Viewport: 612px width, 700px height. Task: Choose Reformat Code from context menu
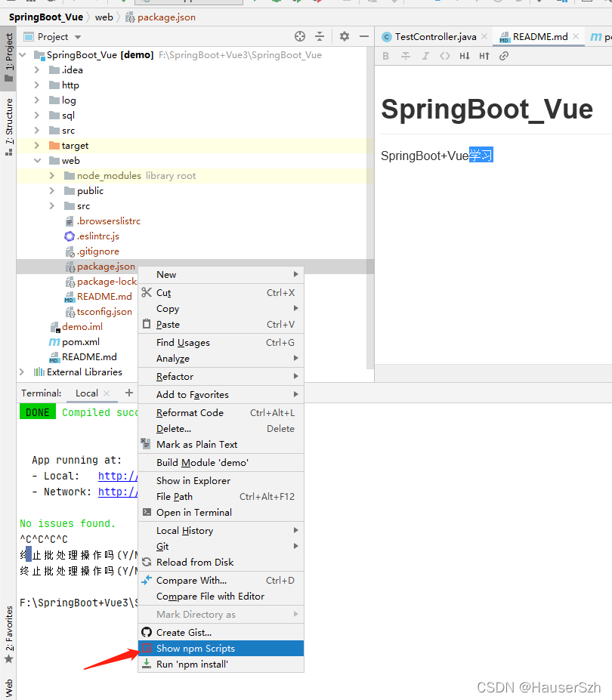[x=221, y=412]
